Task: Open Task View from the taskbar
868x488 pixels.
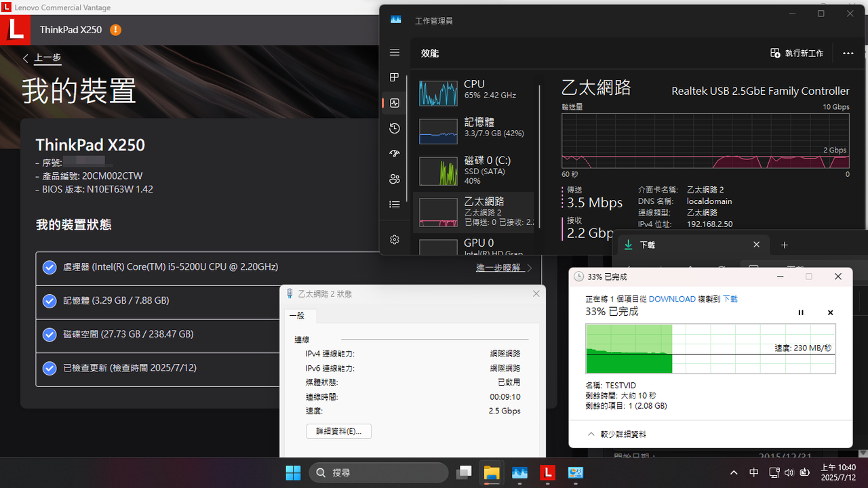Action: click(x=464, y=472)
